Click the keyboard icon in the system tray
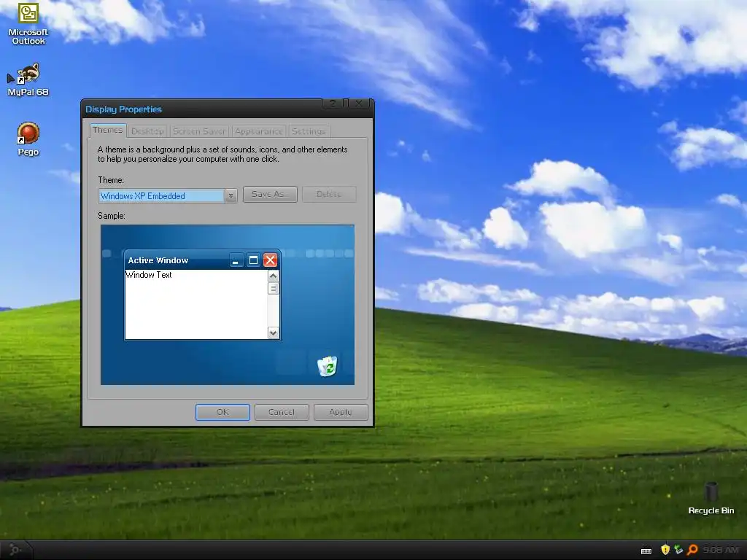The width and height of the screenshot is (747, 560). [646, 551]
